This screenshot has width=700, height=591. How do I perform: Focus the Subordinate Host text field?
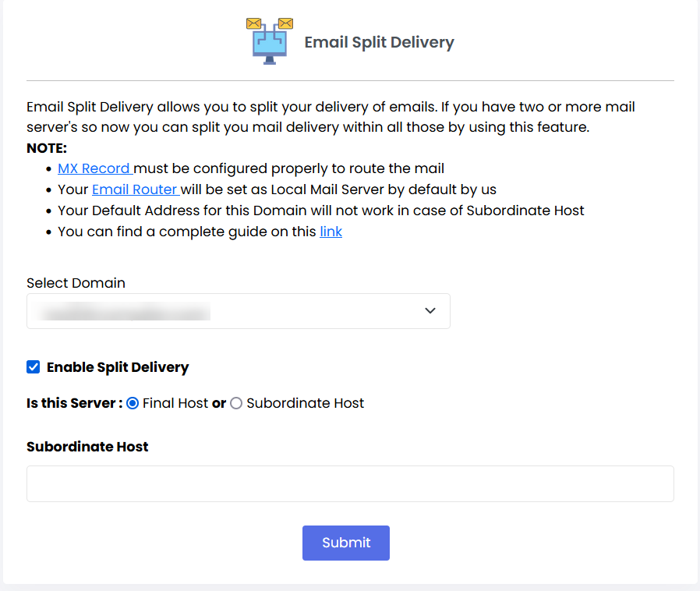pyautogui.click(x=350, y=483)
